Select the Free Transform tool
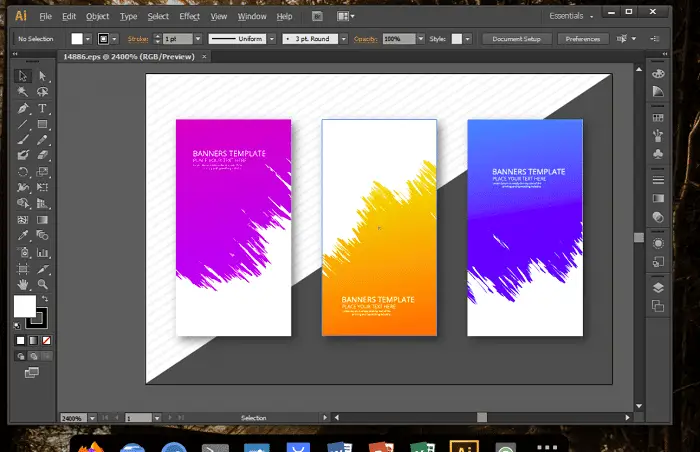 [42, 187]
